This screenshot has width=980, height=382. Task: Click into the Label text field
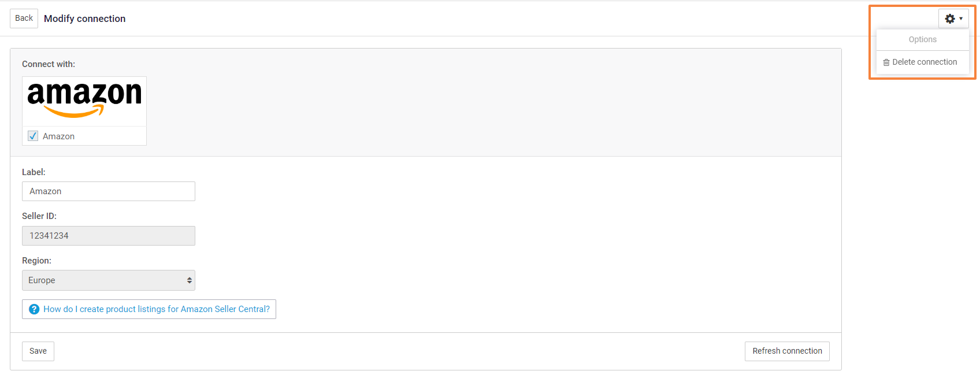point(108,191)
